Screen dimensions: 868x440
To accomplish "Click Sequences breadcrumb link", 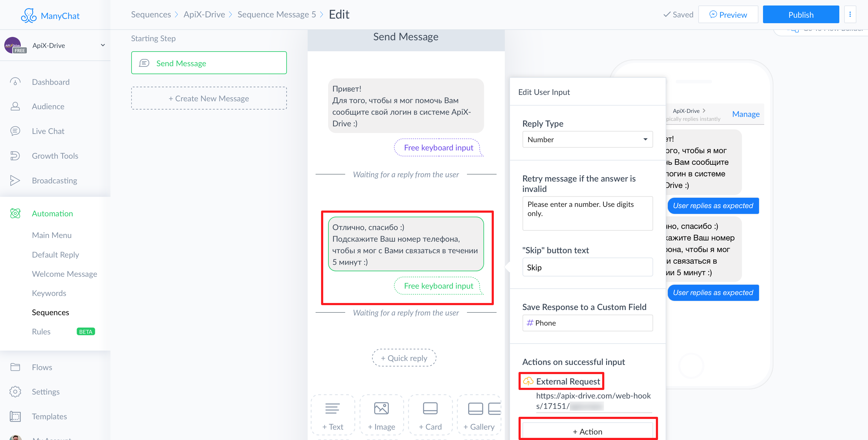I will [151, 14].
